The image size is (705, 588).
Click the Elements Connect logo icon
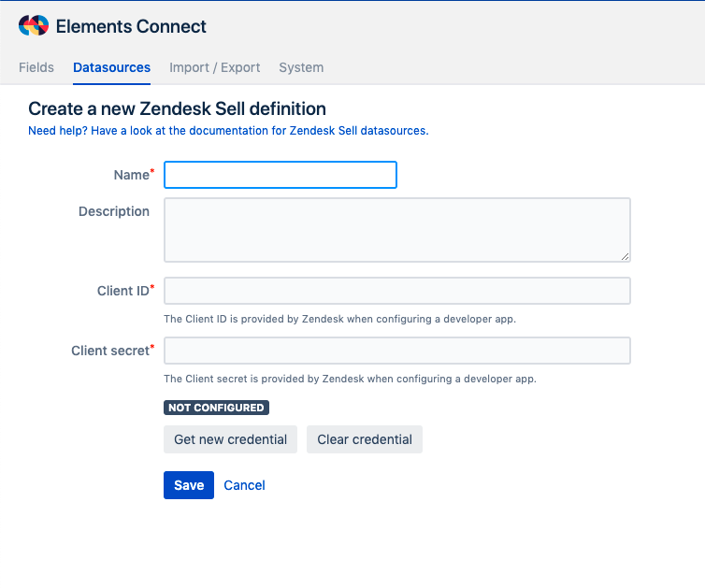click(x=33, y=26)
